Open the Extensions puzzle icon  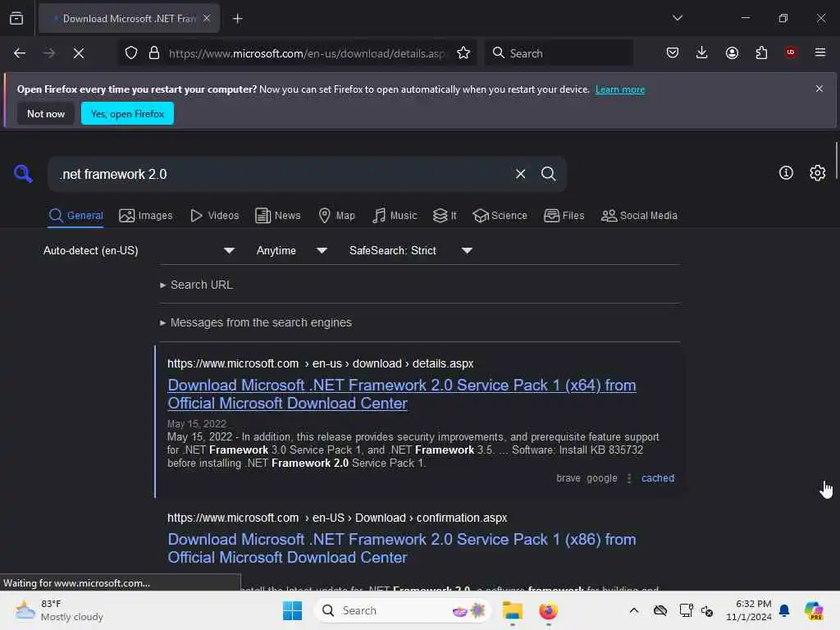point(761,53)
